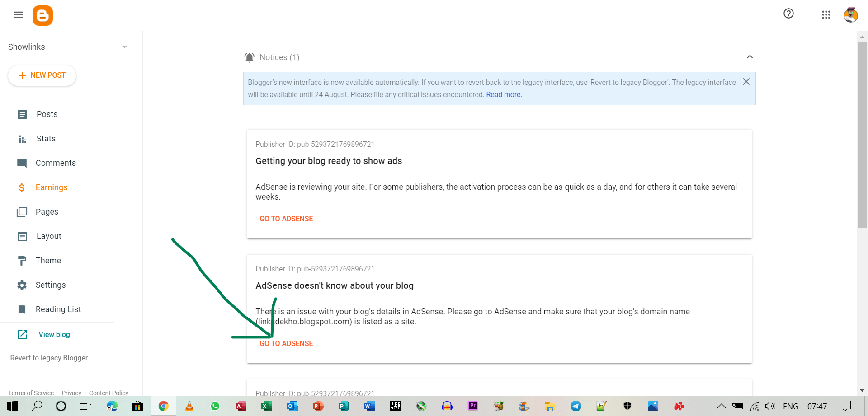
Task: Open the Google apps grid
Action: pyautogui.click(x=826, y=15)
